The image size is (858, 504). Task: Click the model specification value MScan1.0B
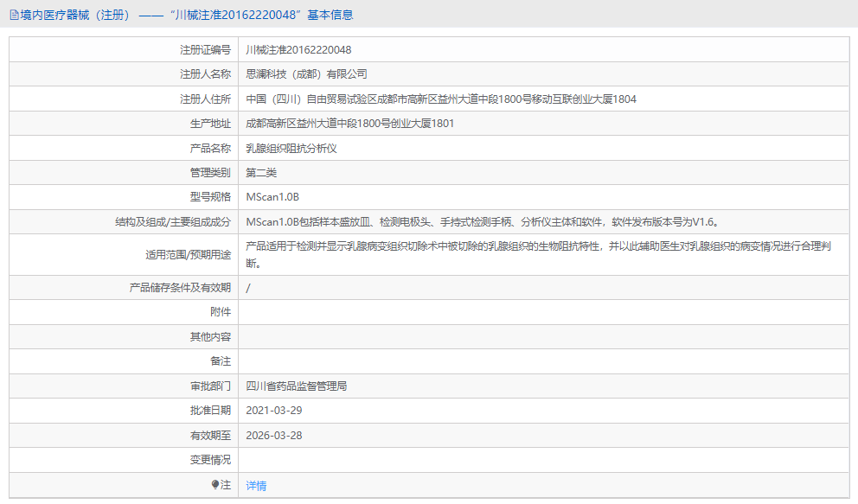click(272, 197)
